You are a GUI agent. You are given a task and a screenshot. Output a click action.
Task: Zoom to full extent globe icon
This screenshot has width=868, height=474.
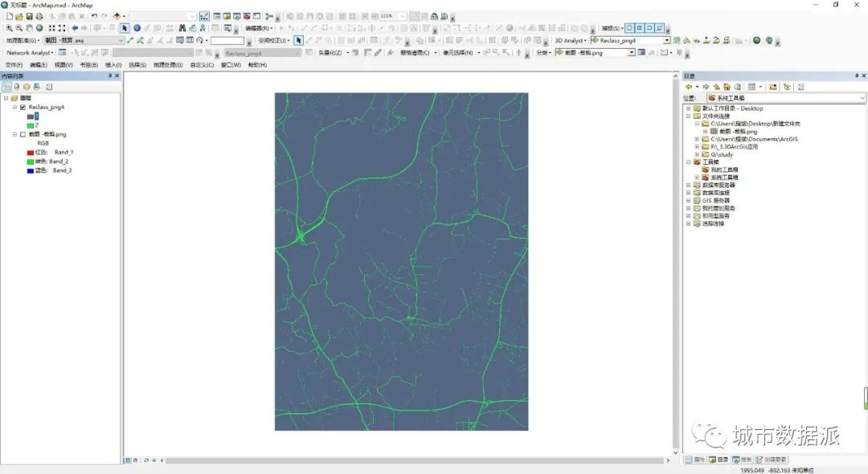click(x=39, y=27)
